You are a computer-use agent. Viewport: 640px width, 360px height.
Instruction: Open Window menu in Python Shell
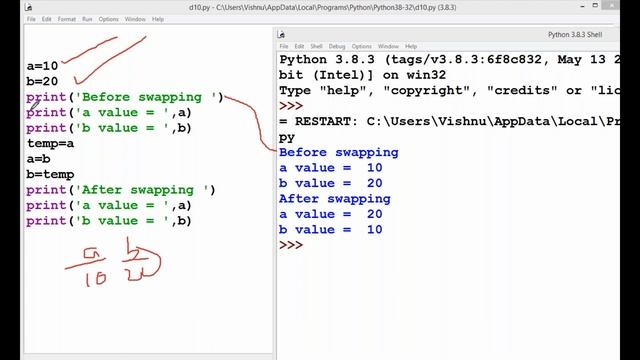pyautogui.click(x=388, y=46)
